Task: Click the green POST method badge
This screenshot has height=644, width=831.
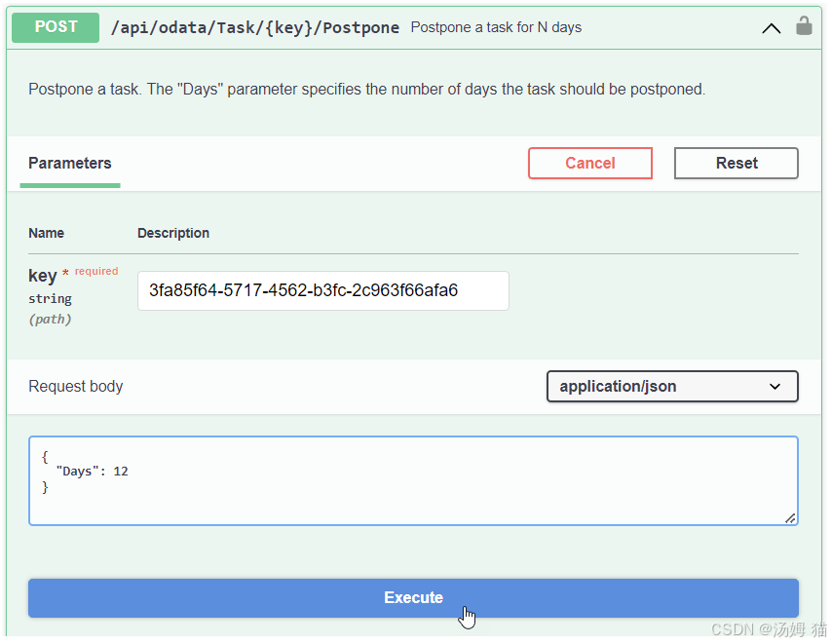Action: pyautogui.click(x=56, y=27)
